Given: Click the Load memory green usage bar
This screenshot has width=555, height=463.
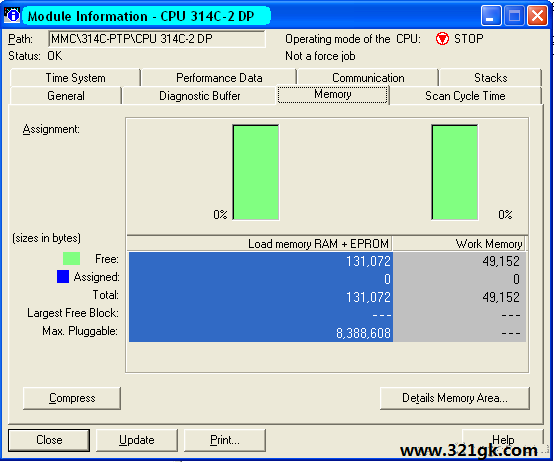Looking at the screenshot, I should (x=256, y=172).
